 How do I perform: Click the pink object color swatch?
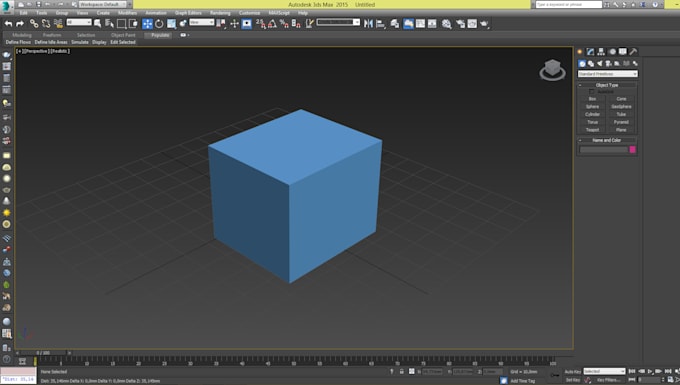(633, 150)
